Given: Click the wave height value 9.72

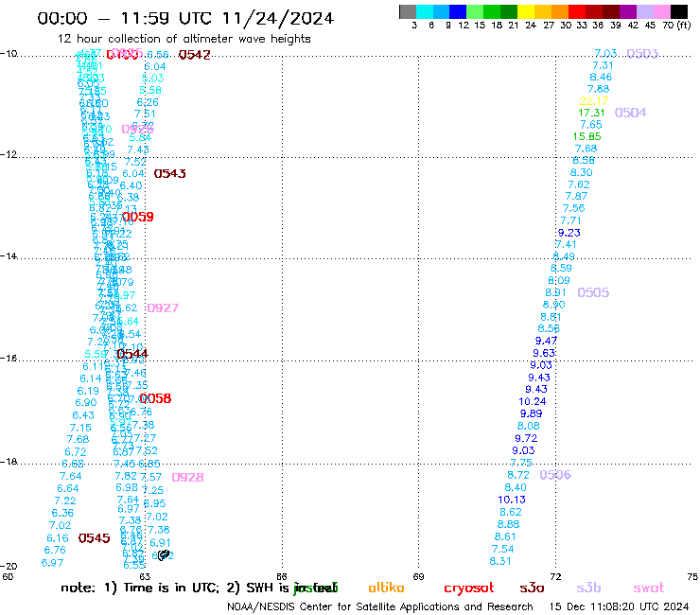Looking at the screenshot, I should pyautogui.click(x=526, y=438).
